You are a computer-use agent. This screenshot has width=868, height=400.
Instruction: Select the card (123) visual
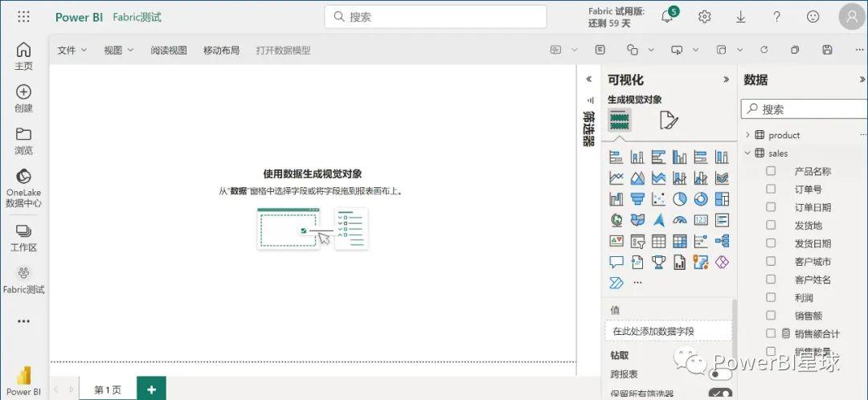tap(700, 220)
